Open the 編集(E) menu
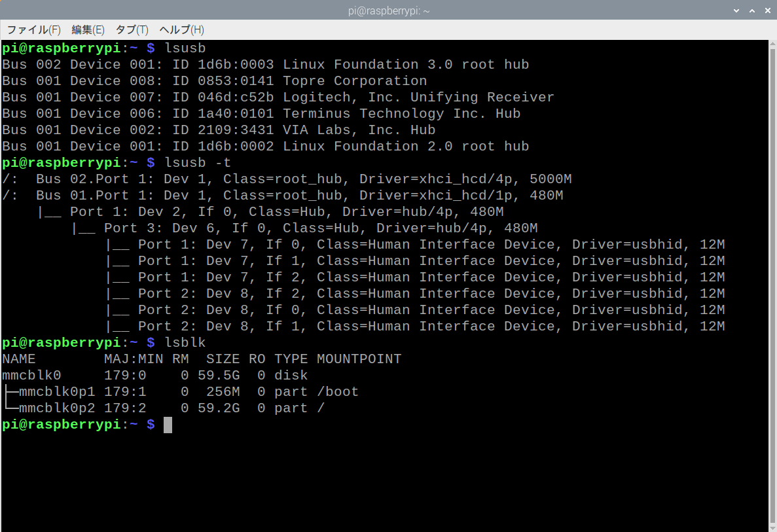777x532 pixels. pyautogui.click(x=88, y=29)
